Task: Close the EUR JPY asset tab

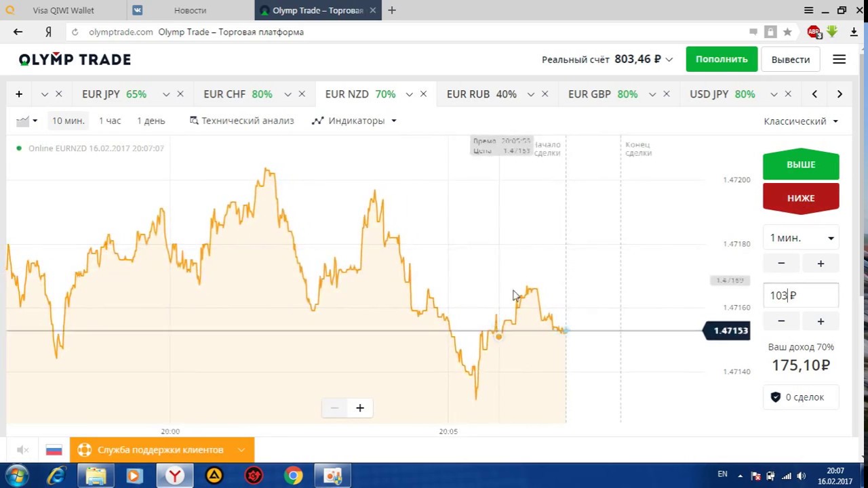Action: click(x=180, y=94)
